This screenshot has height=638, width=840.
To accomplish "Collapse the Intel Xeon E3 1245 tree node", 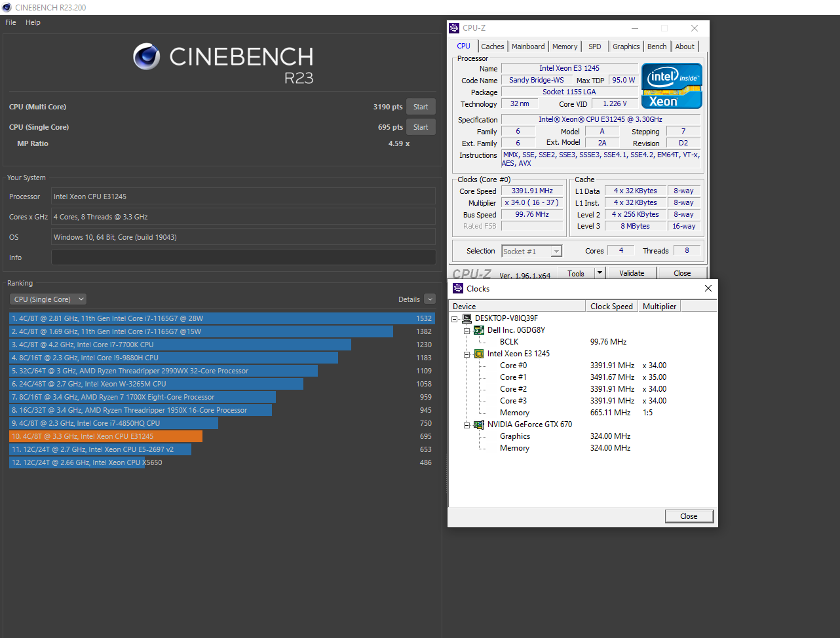I will (x=467, y=353).
